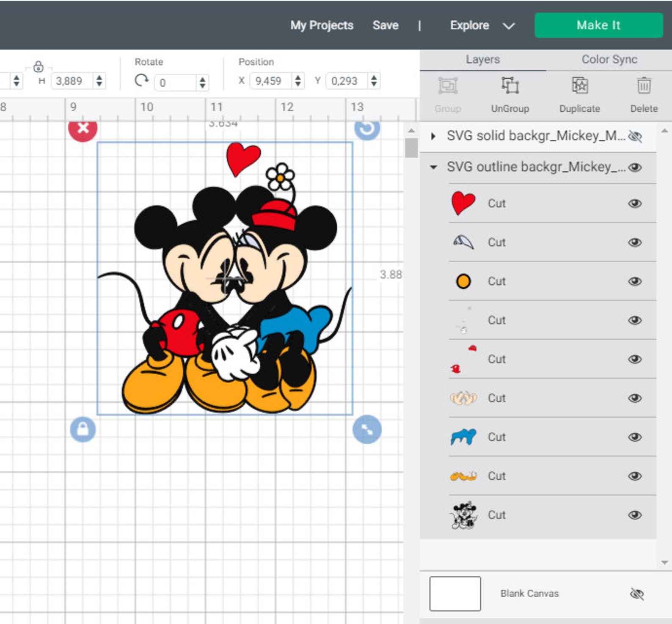Select the small red pieces layer thumbnail
672x624 pixels.
pyautogui.click(x=463, y=359)
